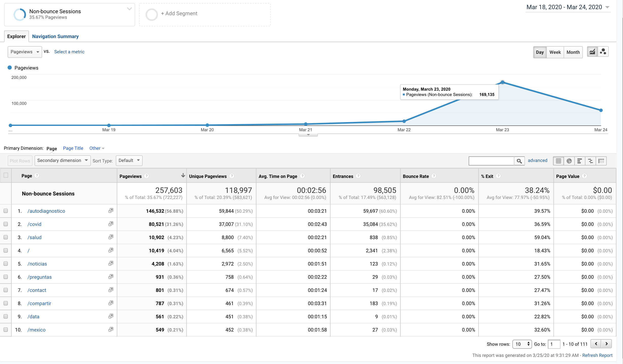623x364 pixels.
Task: Click the table search magnifier button
Action: pos(519,161)
